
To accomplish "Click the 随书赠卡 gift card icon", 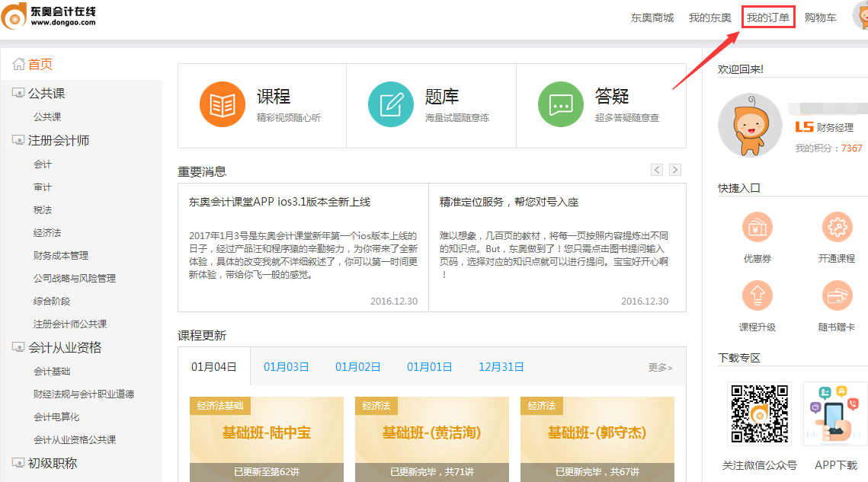I will [837, 295].
